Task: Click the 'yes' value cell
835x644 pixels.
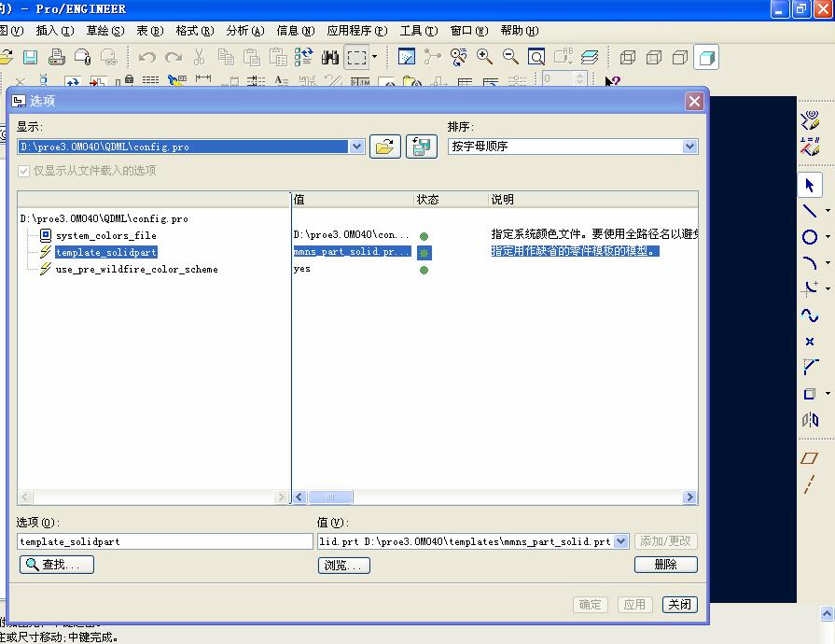Action: pos(302,269)
